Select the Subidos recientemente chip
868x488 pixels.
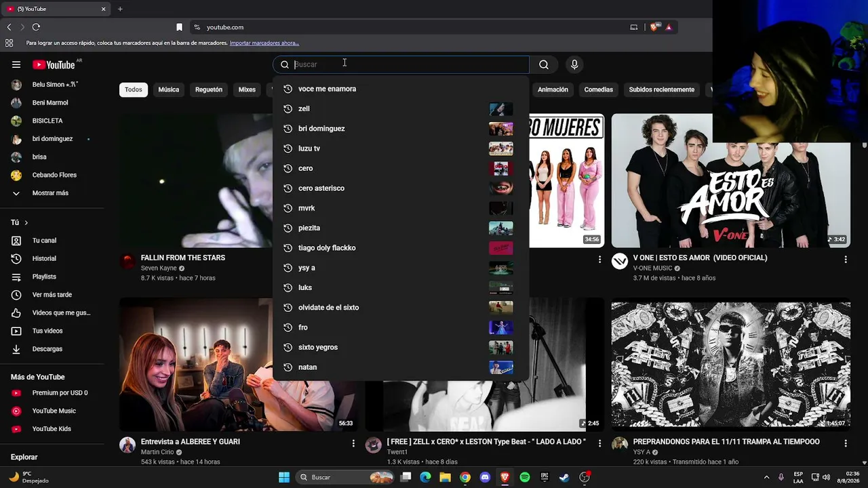coord(661,89)
